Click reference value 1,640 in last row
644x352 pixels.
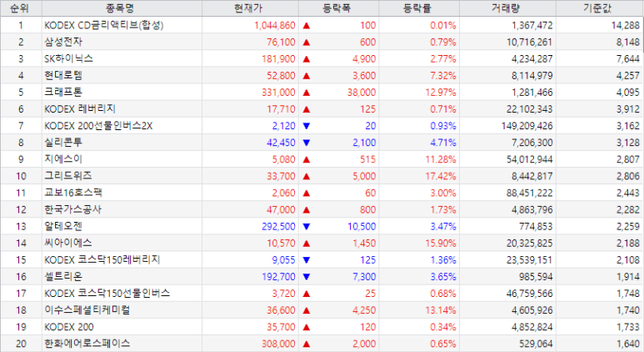coord(628,344)
